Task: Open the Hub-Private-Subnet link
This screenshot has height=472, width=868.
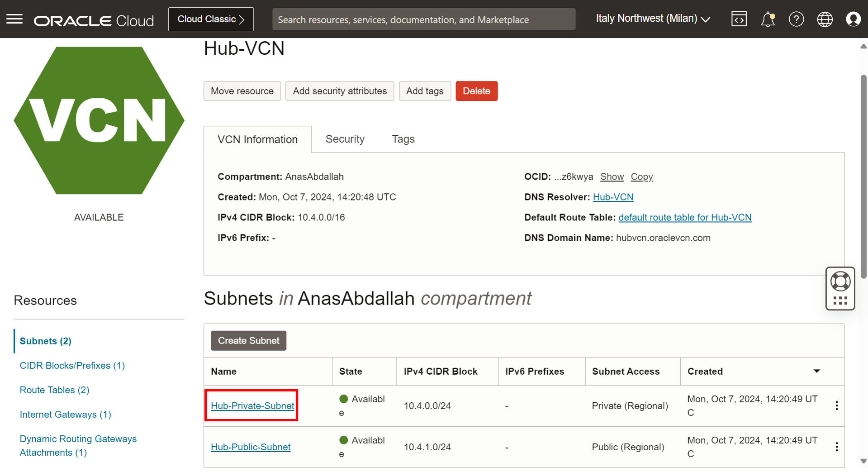Action: (x=252, y=405)
